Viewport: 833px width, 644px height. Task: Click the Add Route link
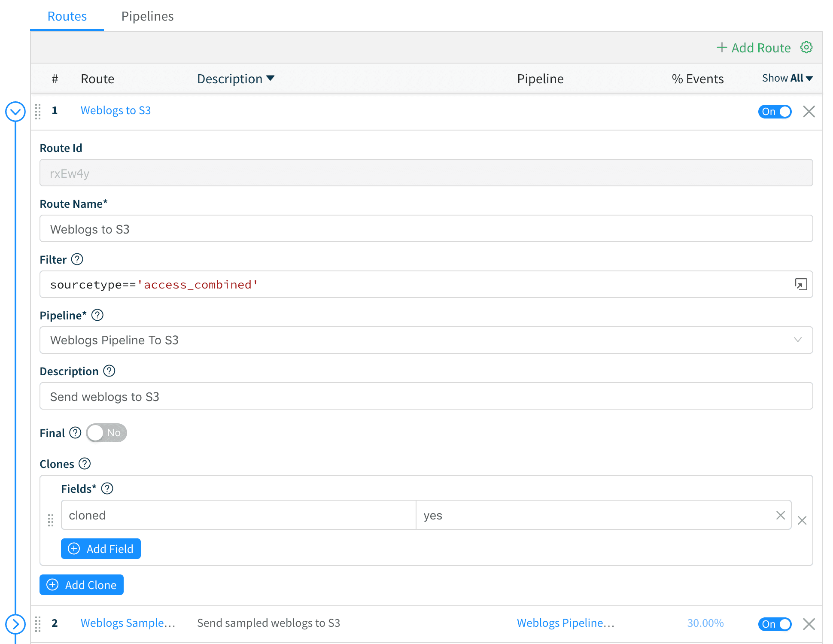pos(754,48)
